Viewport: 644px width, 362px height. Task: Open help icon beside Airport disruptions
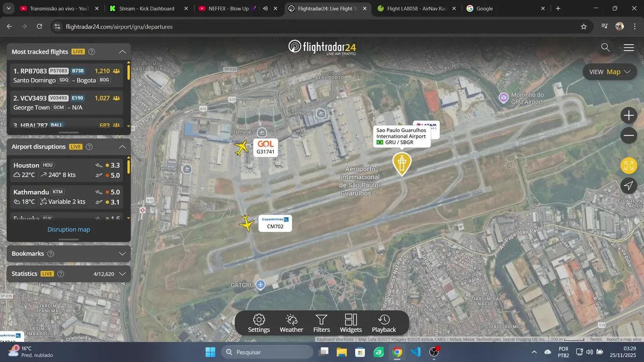point(89,147)
